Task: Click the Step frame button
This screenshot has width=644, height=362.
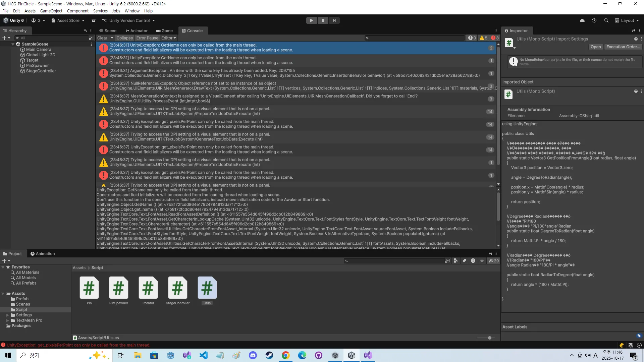Action: (x=334, y=20)
